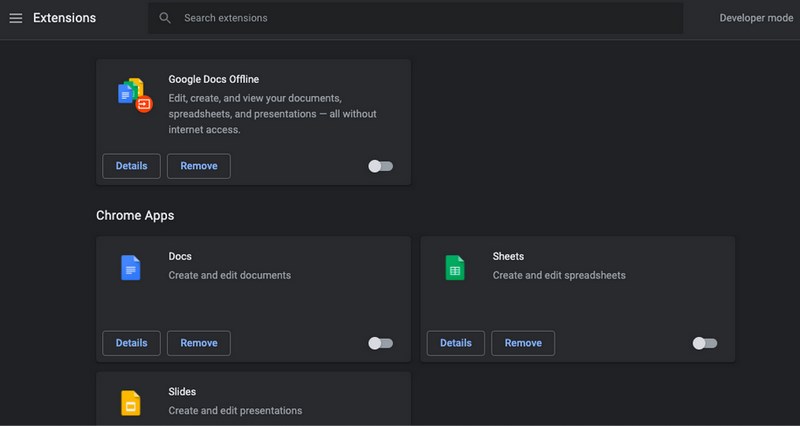Click 'Create and edit presentations' description
The width and height of the screenshot is (800, 426).
(235, 411)
